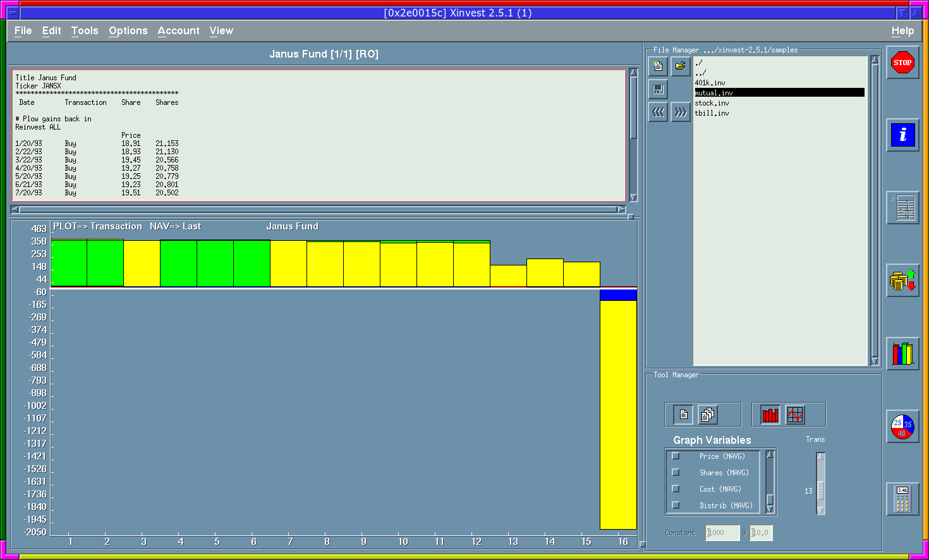
Task: Open the pie chart allocation icon
Action: tap(902, 426)
